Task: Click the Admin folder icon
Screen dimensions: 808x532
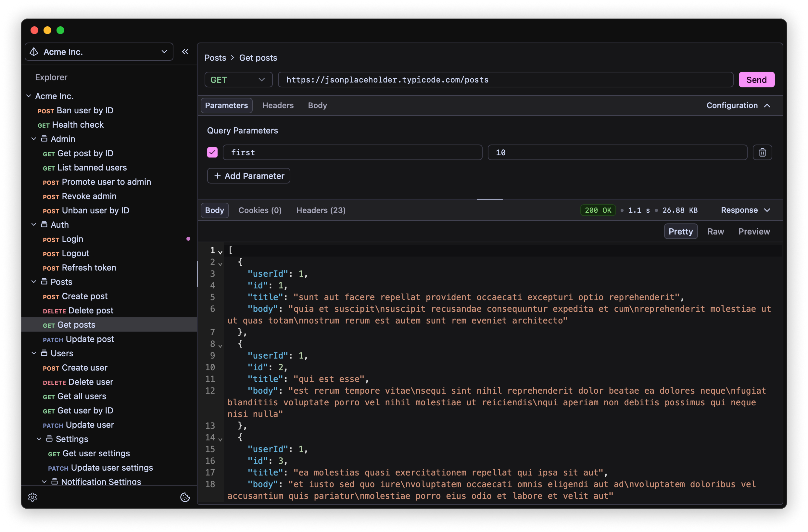Action: (x=44, y=139)
